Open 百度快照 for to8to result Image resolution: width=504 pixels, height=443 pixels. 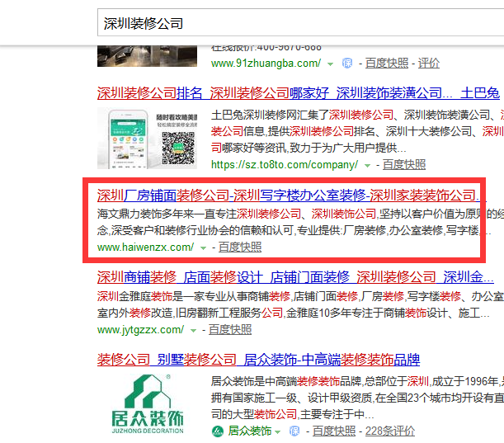(x=404, y=165)
